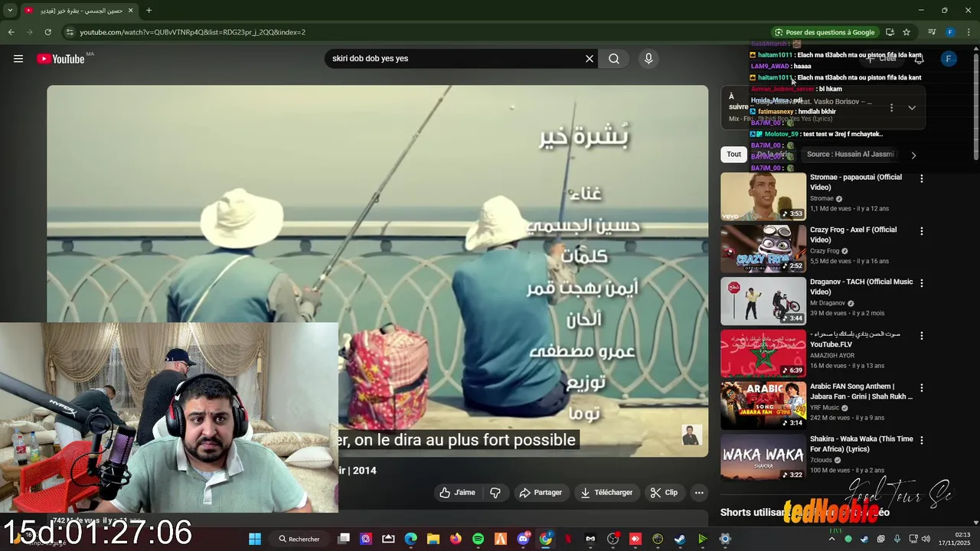Close the حسين الجسمي YouTube tab
The width and height of the screenshot is (980, 551).
[130, 11]
